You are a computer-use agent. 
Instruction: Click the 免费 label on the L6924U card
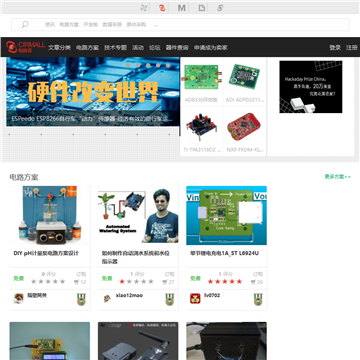195,278
